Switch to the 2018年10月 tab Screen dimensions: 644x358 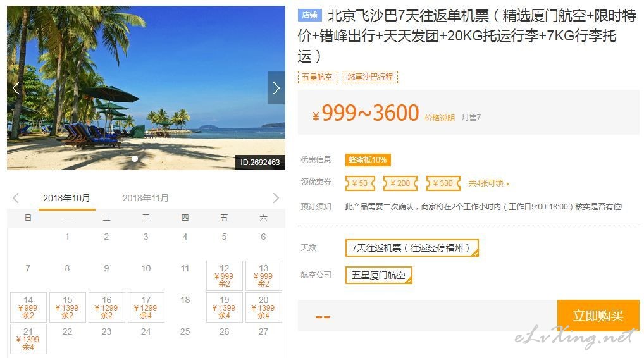click(66, 199)
